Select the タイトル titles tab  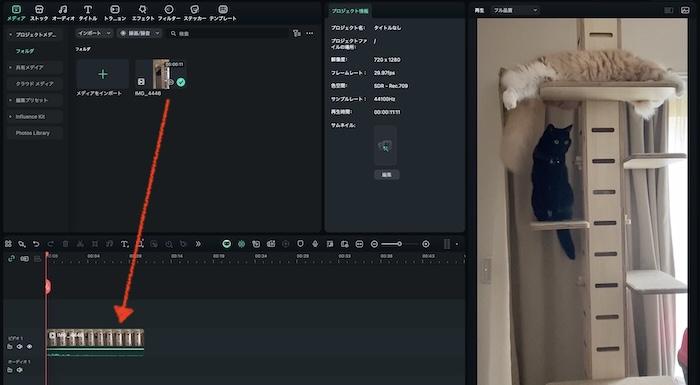tap(88, 13)
